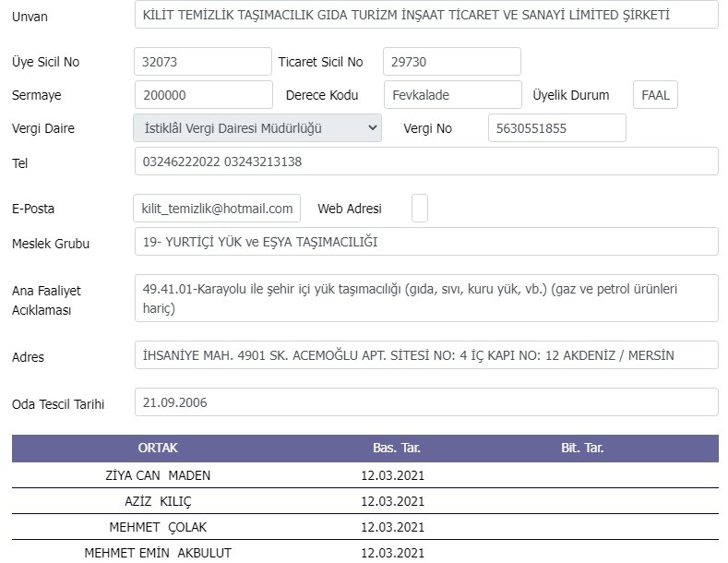
Task: Click the Ticaret Sicil No field 29730
Action: pyautogui.click(x=452, y=62)
